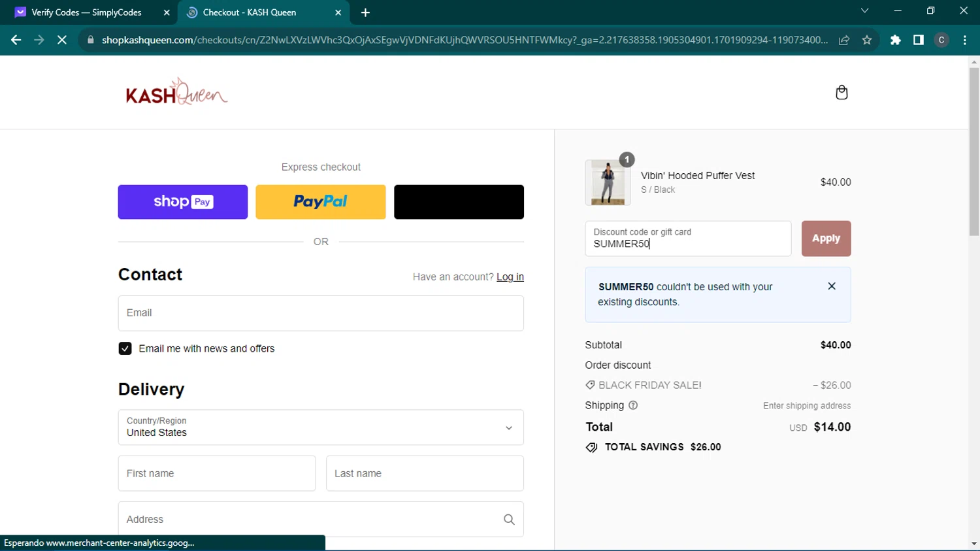980x551 pixels.
Task: Share this page via the share icon
Action: click(x=844, y=40)
